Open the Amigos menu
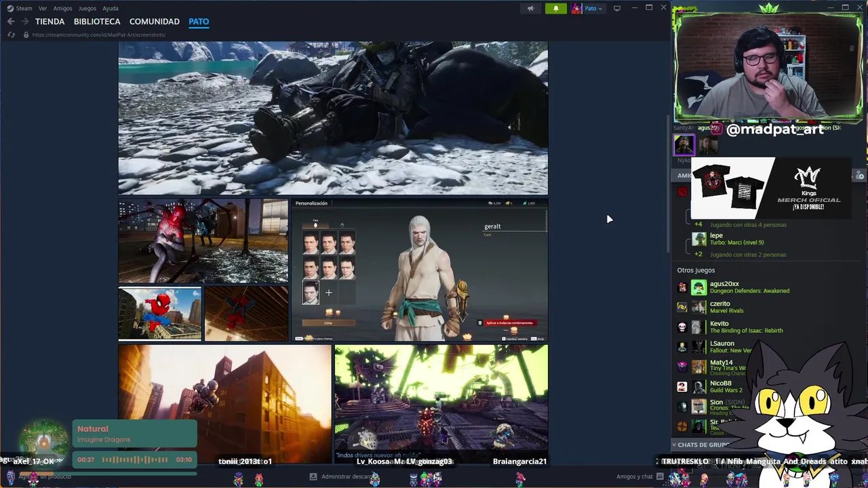The height and width of the screenshot is (488, 868). click(62, 8)
